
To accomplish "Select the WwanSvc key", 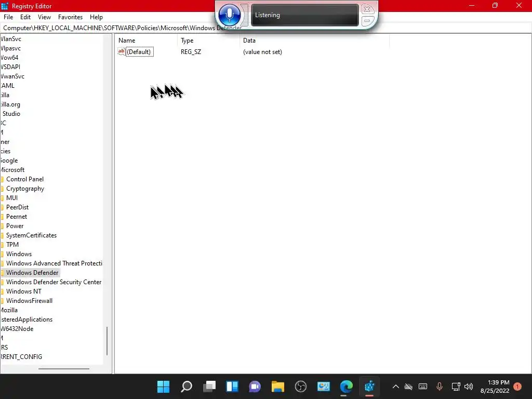I will coord(12,76).
